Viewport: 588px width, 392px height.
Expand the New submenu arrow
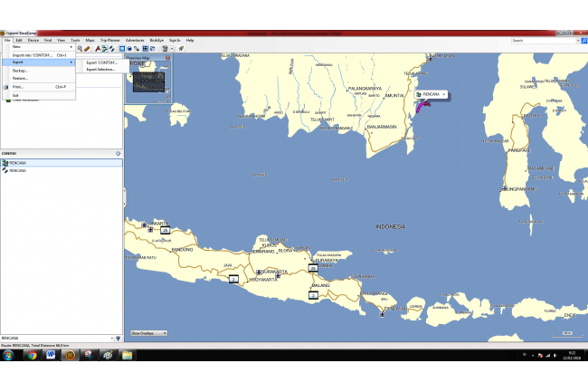click(71, 47)
